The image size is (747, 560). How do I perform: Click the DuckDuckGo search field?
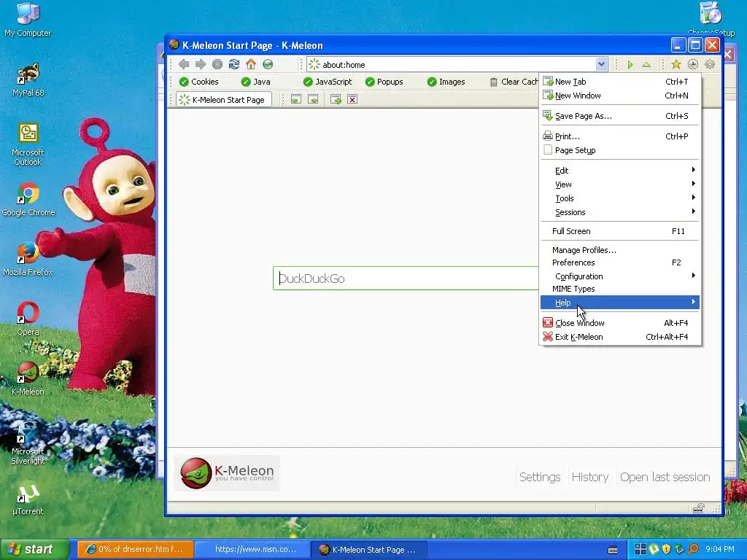pyautogui.click(x=406, y=279)
